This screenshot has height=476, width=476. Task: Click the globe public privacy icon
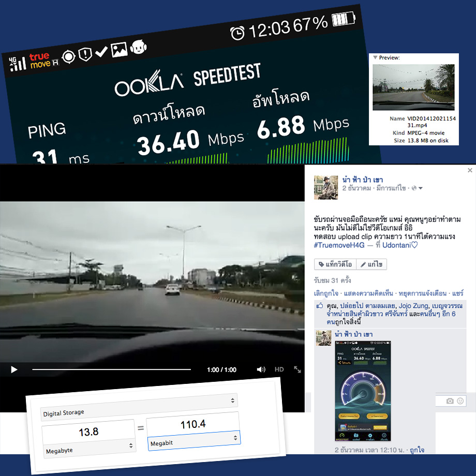click(414, 188)
